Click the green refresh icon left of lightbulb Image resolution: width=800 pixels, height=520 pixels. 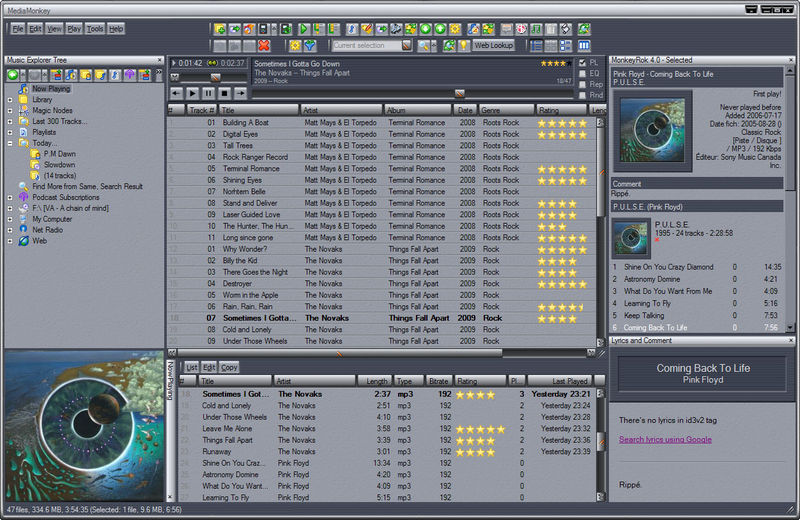449,45
